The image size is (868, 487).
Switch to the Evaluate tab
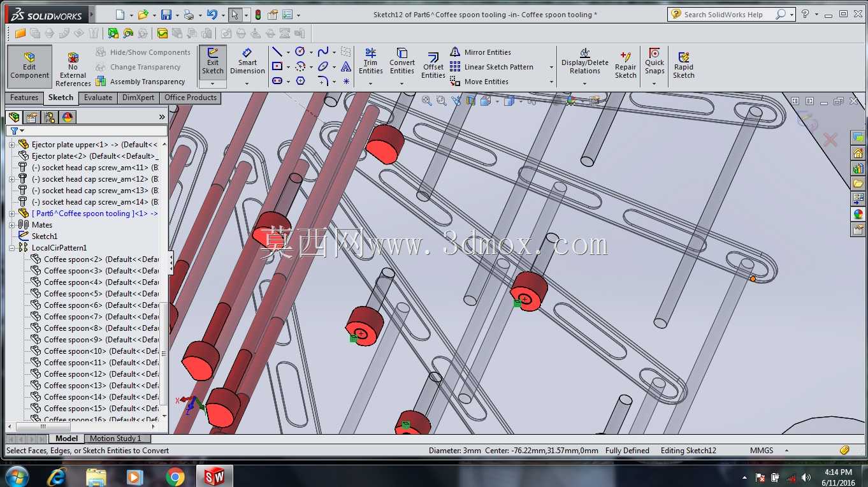pos(98,98)
